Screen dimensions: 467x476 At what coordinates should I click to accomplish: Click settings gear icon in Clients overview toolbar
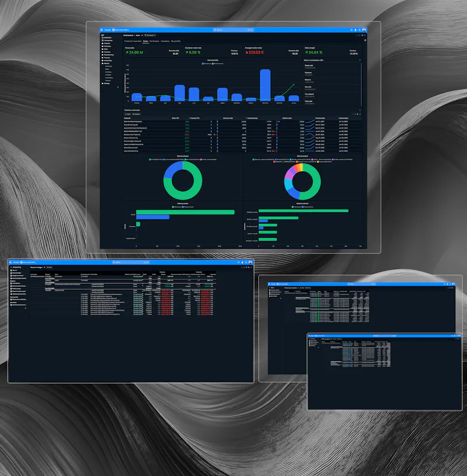point(357,114)
